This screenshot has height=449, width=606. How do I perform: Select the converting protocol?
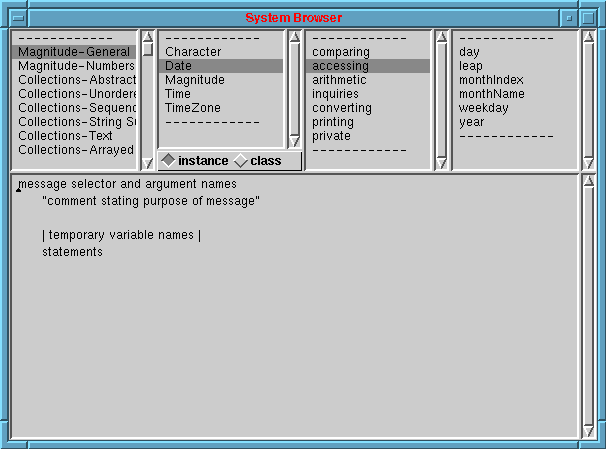click(368, 108)
